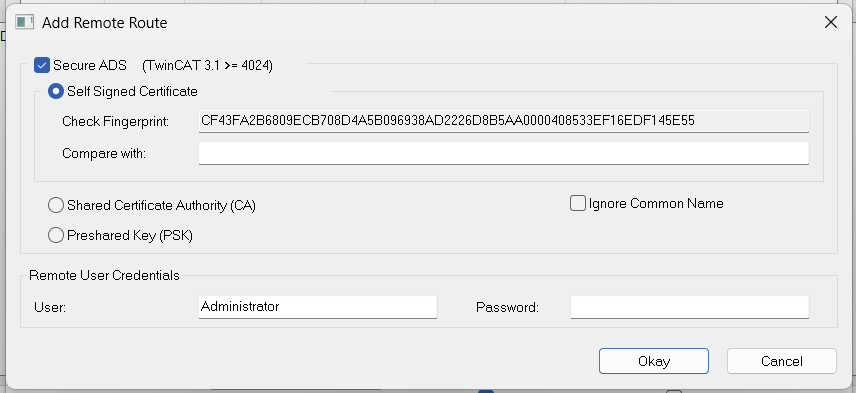The width and height of the screenshot is (856, 393).
Task: Select the Preshared Key (PSK) option
Action: (x=56, y=235)
